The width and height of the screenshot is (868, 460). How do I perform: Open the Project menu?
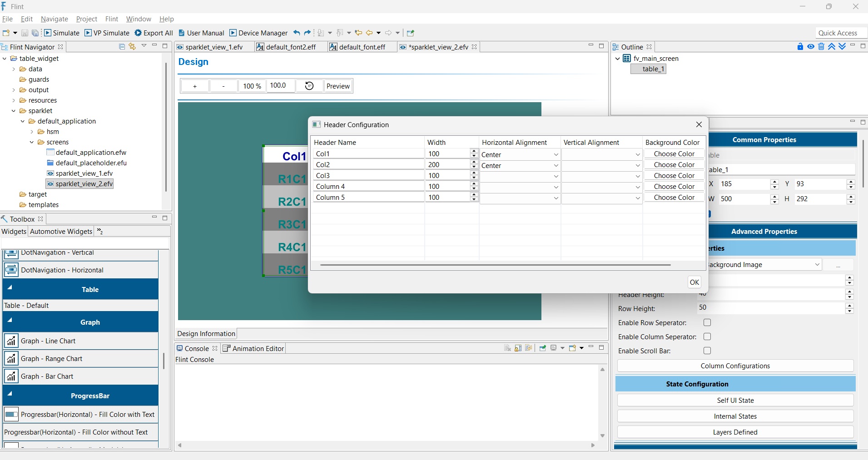(87, 19)
